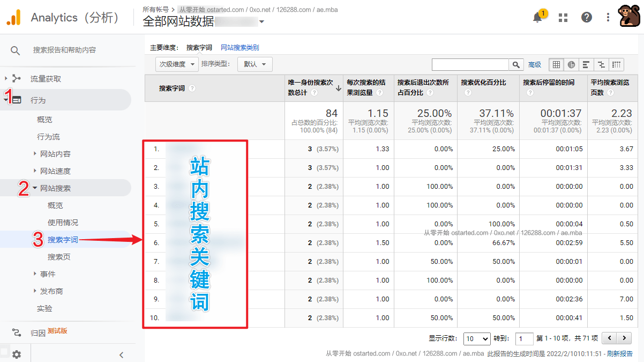The height and width of the screenshot is (362, 644).
Task: Select the 搜索字词 primary dimension
Action: (x=199, y=48)
